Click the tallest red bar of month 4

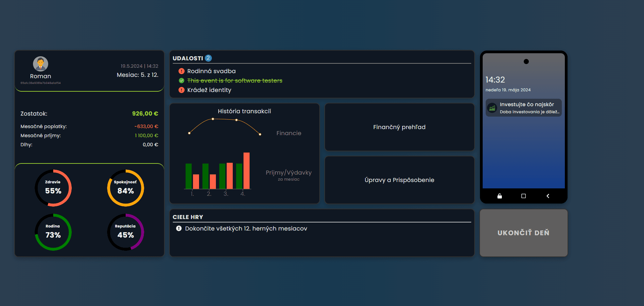tap(247, 171)
